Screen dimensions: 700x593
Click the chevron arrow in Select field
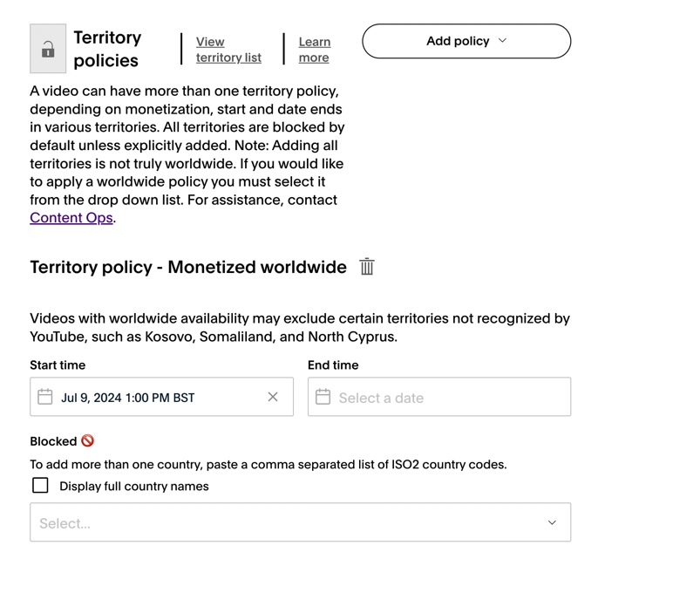coord(552,522)
